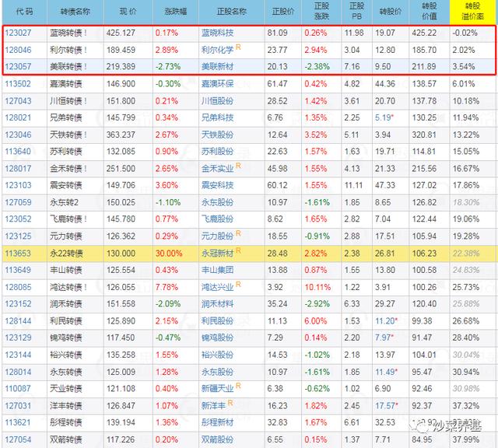Select the 30.00% change cell

point(169,254)
